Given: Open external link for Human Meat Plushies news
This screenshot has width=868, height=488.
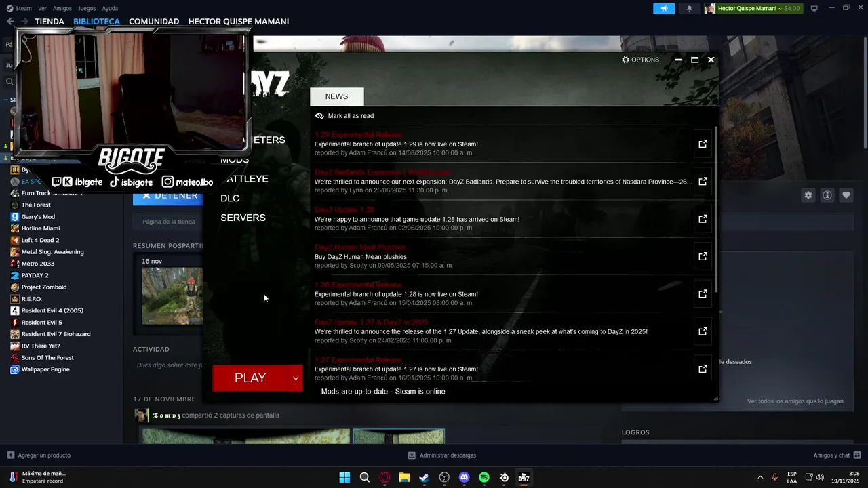Looking at the screenshot, I should pyautogui.click(x=703, y=256).
